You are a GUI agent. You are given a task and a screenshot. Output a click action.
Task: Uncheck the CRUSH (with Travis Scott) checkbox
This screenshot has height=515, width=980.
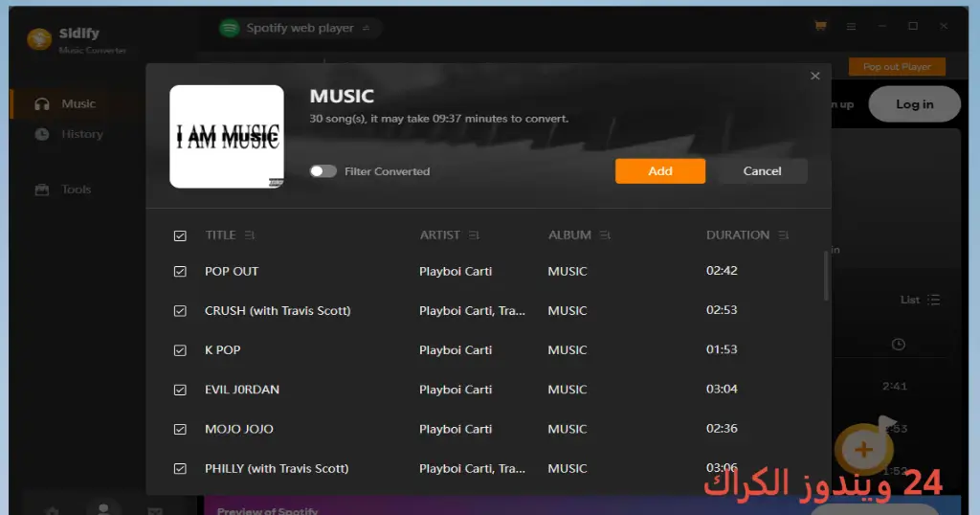tap(180, 310)
